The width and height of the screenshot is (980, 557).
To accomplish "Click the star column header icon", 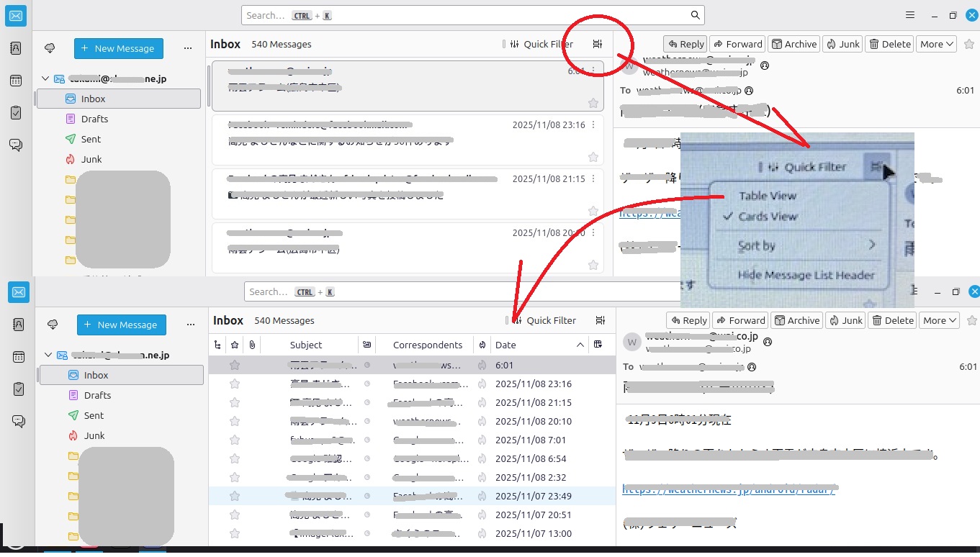I will click(235, 345).
